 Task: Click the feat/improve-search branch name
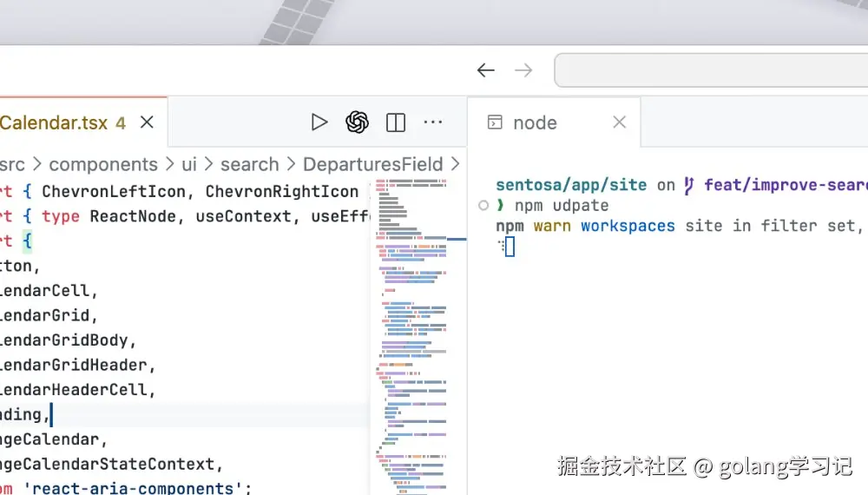[786, 185]
